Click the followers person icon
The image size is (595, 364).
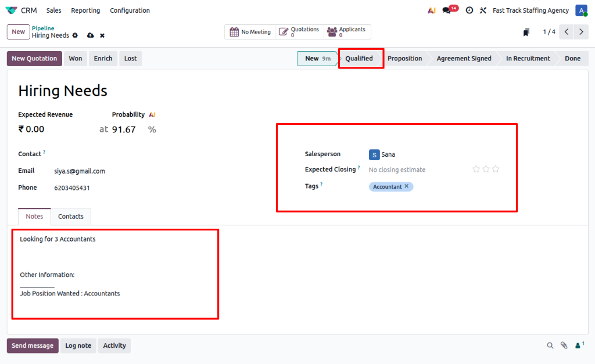(x=579, y=345)
